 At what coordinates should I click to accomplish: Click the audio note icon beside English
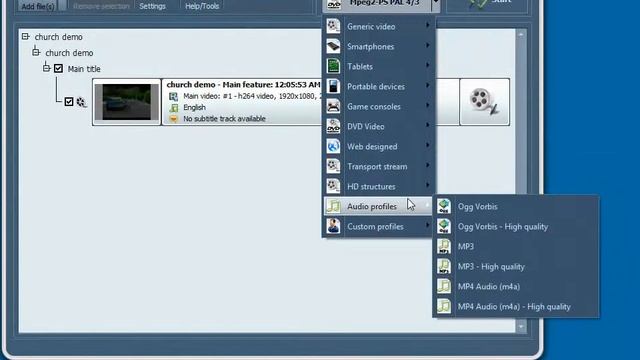(x=174, y=107)
